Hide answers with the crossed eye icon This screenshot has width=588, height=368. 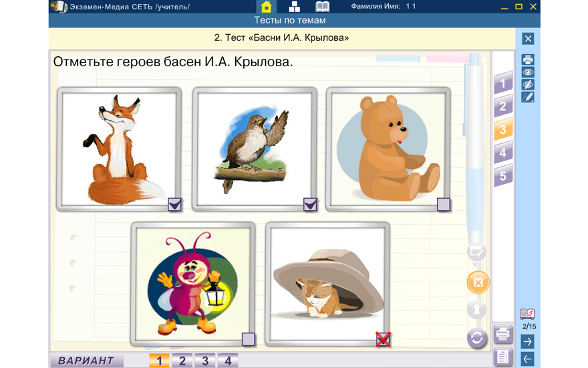528,84
